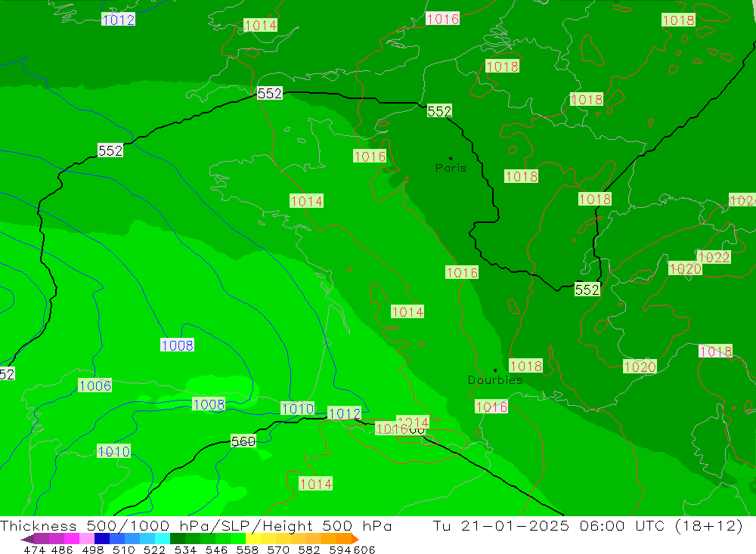This screenshot has height=554, width=756.
Task: Click the legend value 522
Action: [155, 550]
